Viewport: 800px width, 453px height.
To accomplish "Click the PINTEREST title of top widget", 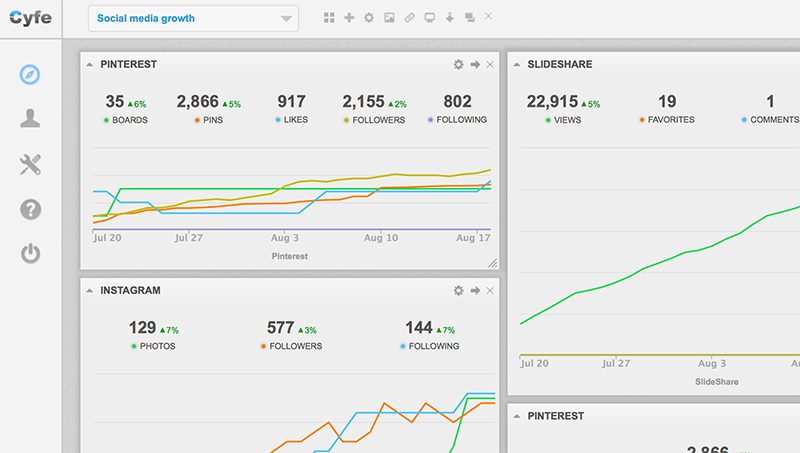I will coord(129,64).
